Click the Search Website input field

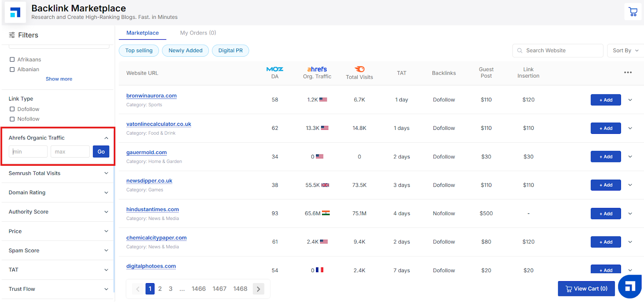coord(558,51)
